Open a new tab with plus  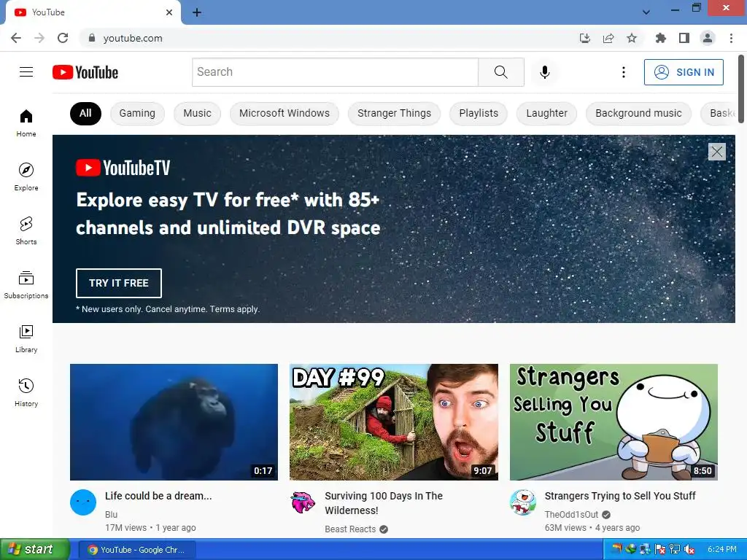(197, 12)
